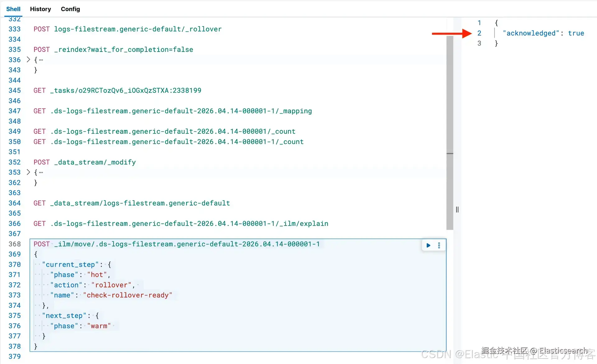Click the POST _reindex request line
The width and height of the screenshot is (597, 364).
(113, 49)
